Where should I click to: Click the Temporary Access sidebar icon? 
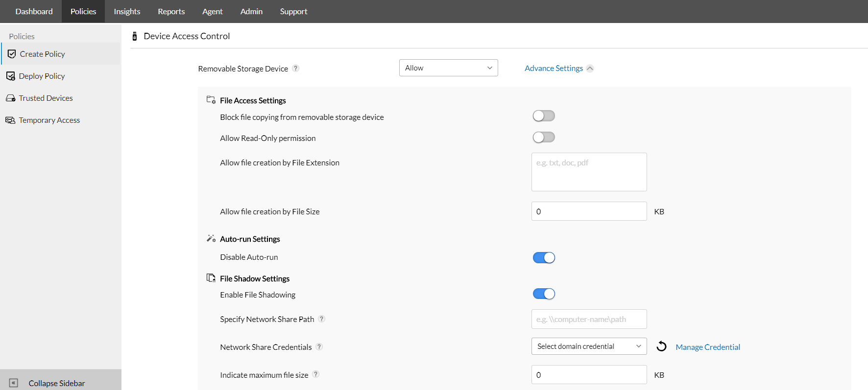tap(10, 120)
